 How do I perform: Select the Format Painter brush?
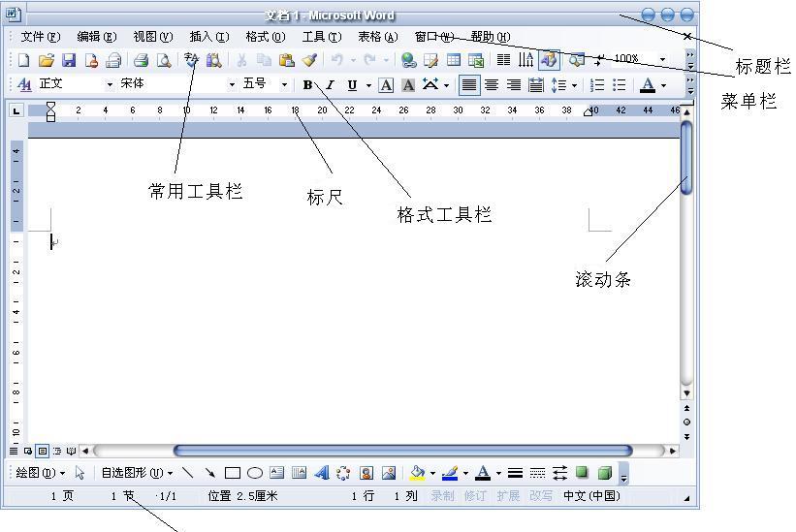point(309,60)
